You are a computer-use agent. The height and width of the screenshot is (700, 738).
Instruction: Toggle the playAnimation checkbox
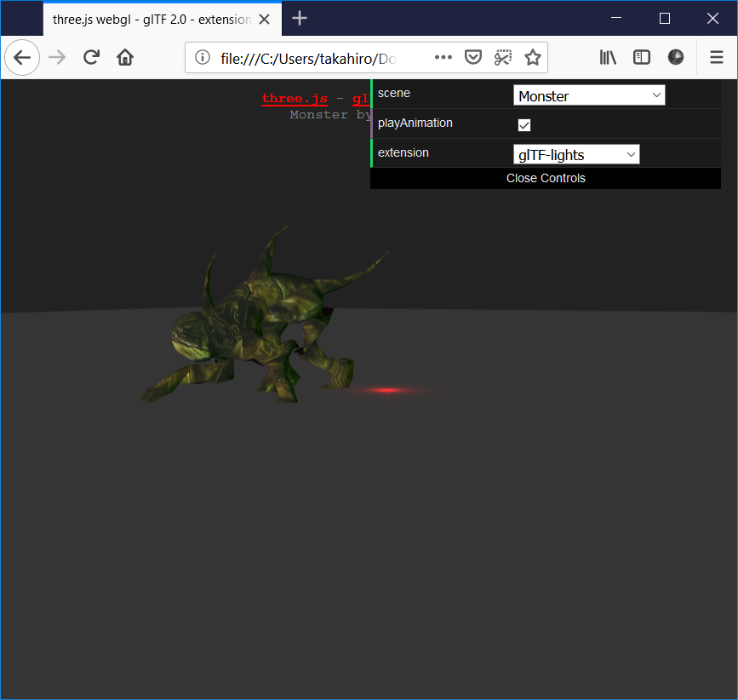[x=523, y=124]
